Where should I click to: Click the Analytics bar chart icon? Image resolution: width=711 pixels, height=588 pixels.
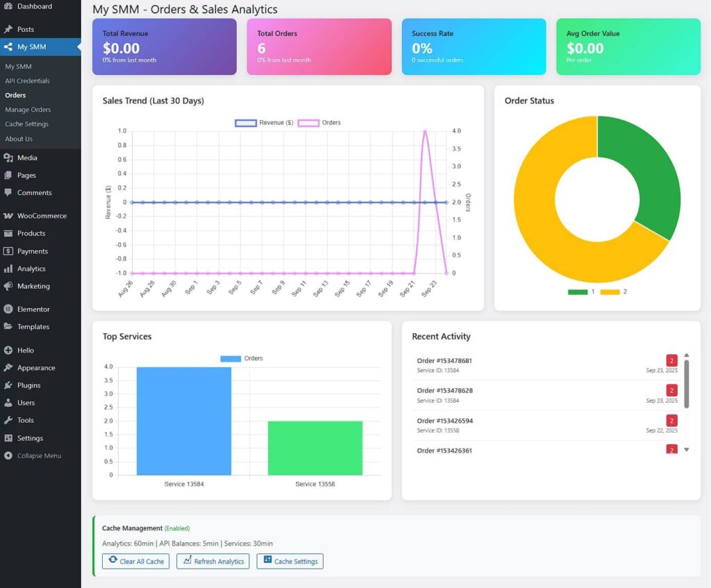pyautogui.click(x=8, y=269)
